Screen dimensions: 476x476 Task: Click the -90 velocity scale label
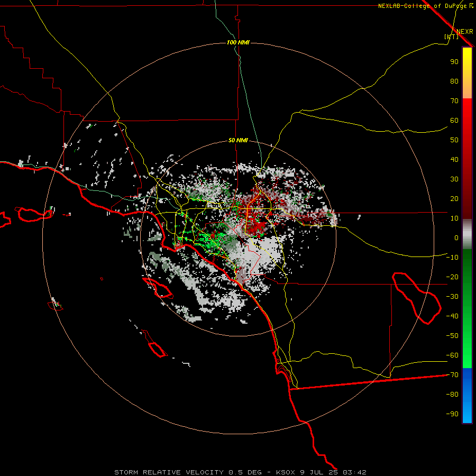[452, 414]
